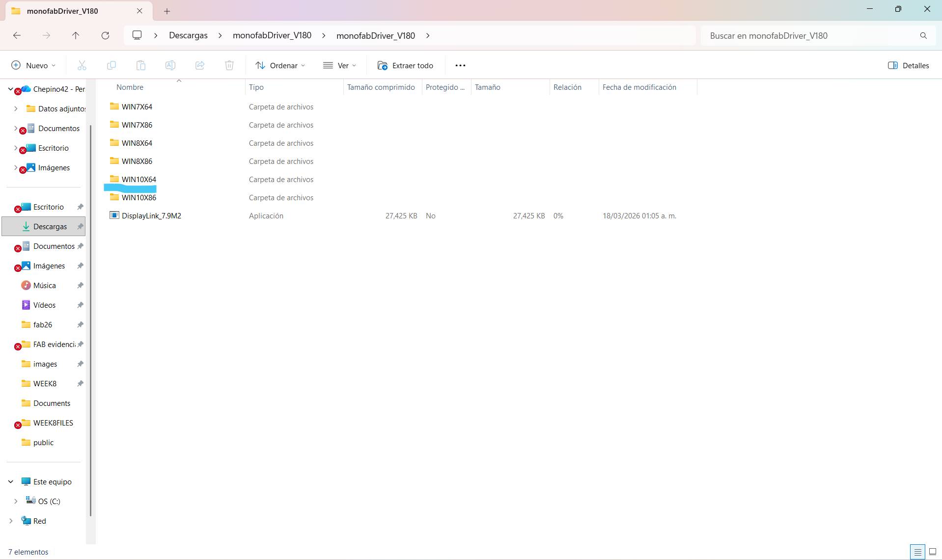Open the Ver view dropdown

(x=339, y=65)
